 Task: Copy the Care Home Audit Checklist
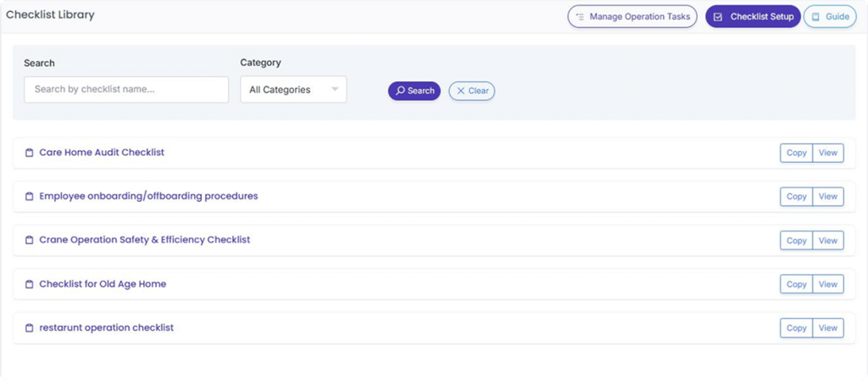tap(796, 153)
